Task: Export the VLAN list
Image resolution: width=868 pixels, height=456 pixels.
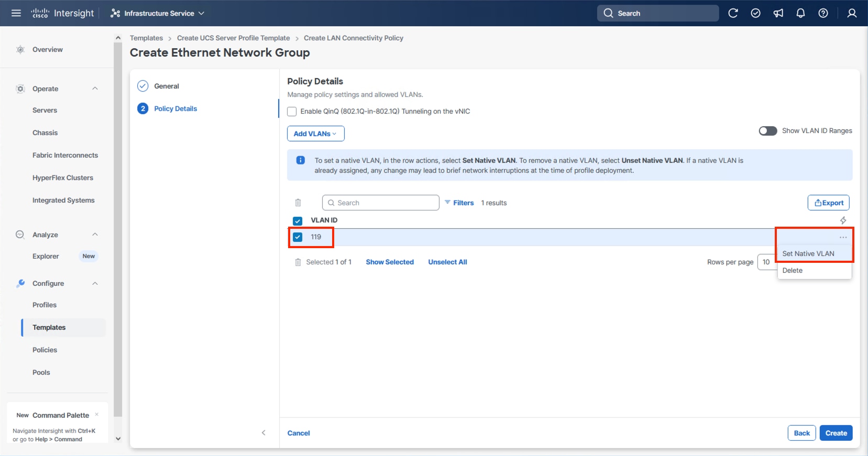Action: coord(828,203)
